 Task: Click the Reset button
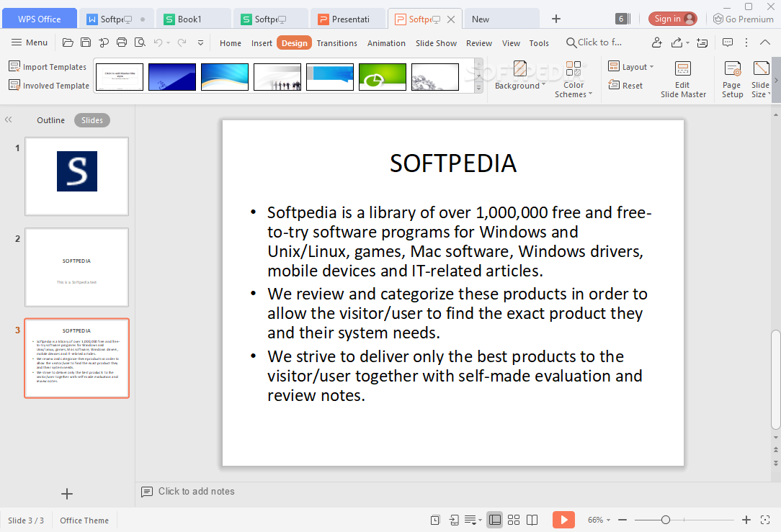tap(625, 86)
